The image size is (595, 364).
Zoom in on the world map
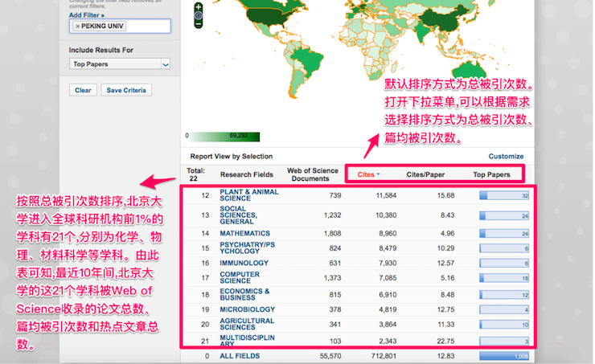[x=198, y=6]
